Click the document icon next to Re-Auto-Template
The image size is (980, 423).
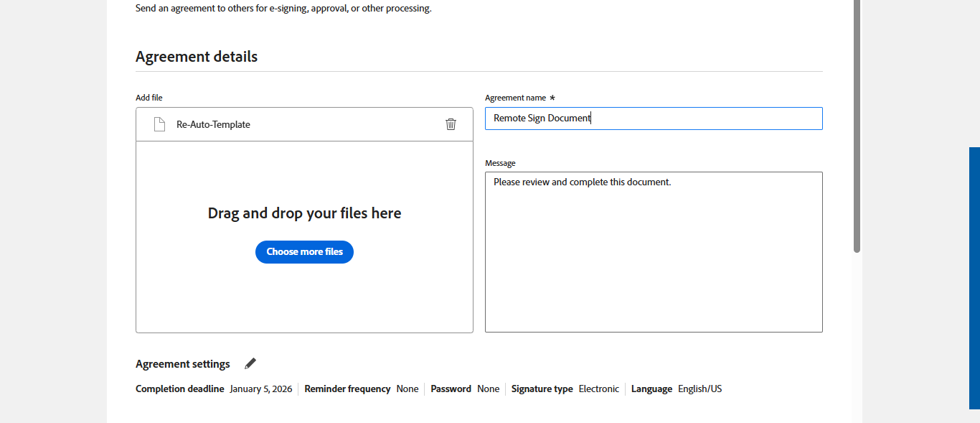159,124
